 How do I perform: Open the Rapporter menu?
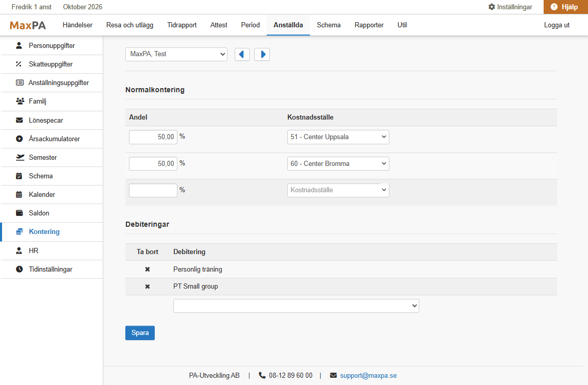(369, 25)
